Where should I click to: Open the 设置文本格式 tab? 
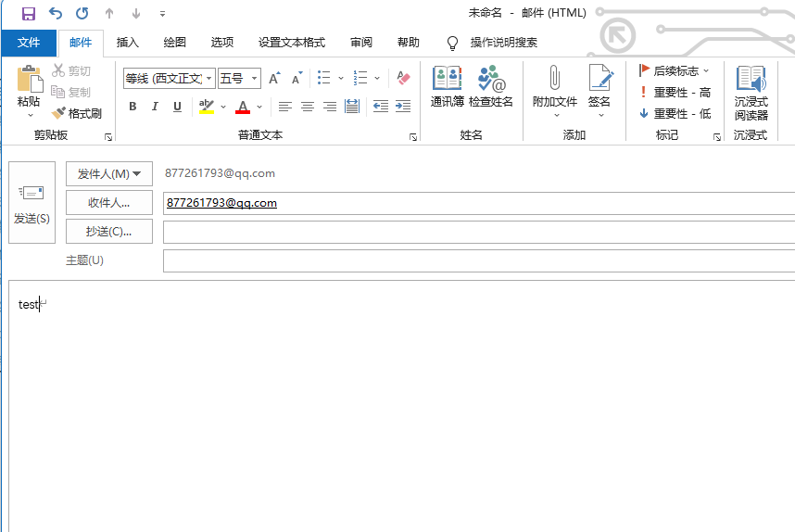(x=292, y=43)
